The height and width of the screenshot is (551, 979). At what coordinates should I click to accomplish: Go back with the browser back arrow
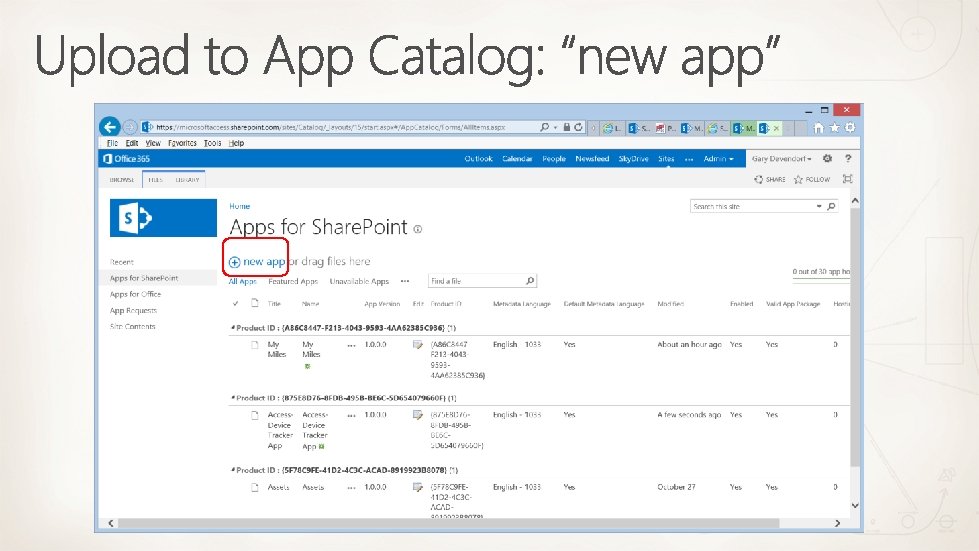(x=110, y=127)
